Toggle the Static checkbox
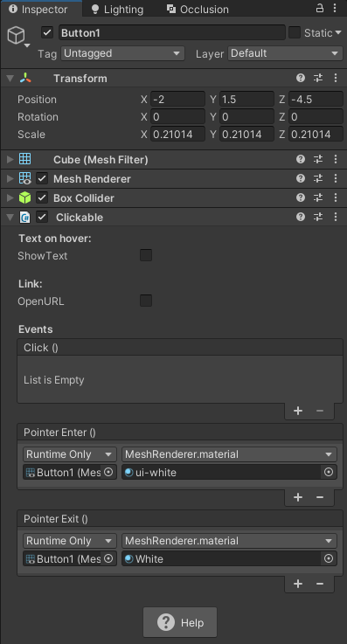The image size is (347, 644). click(x=295, y=33)
